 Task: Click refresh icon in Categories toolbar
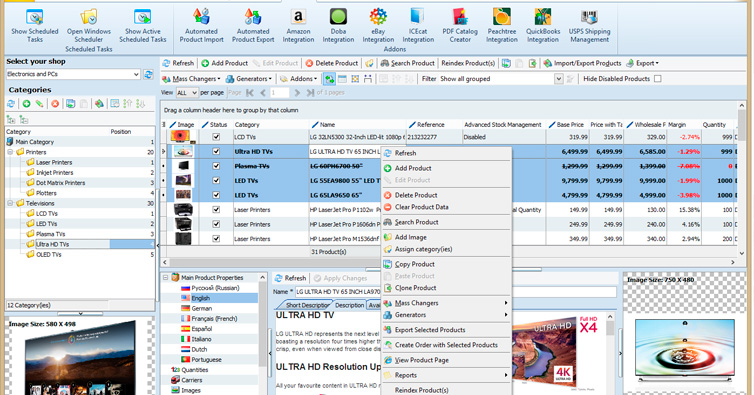click(x=11, y=104)
